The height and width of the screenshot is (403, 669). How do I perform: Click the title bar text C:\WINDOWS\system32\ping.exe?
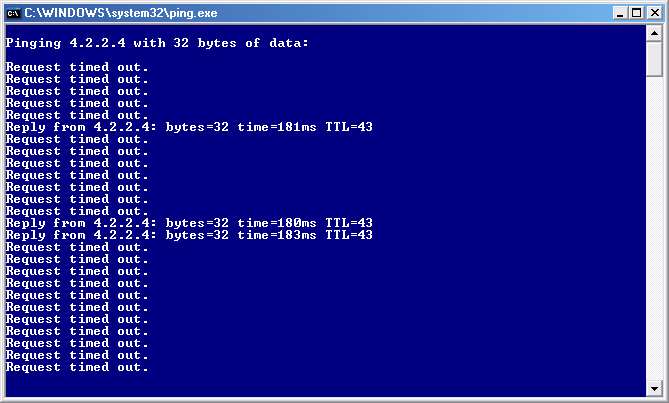tap(121, 13)
